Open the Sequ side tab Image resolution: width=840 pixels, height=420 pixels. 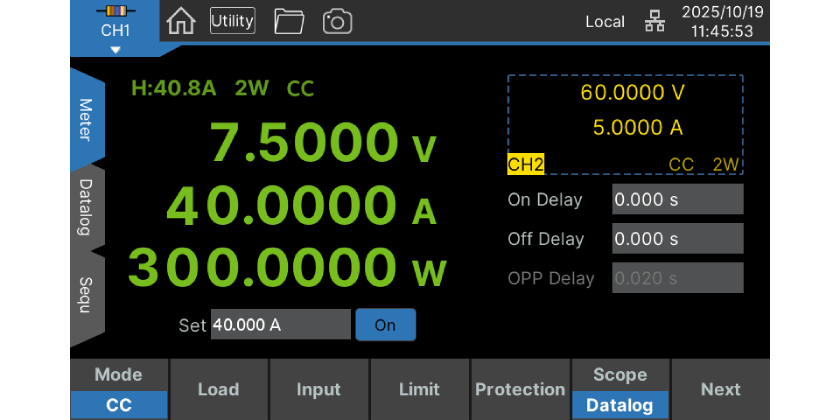tap(86, 294)
